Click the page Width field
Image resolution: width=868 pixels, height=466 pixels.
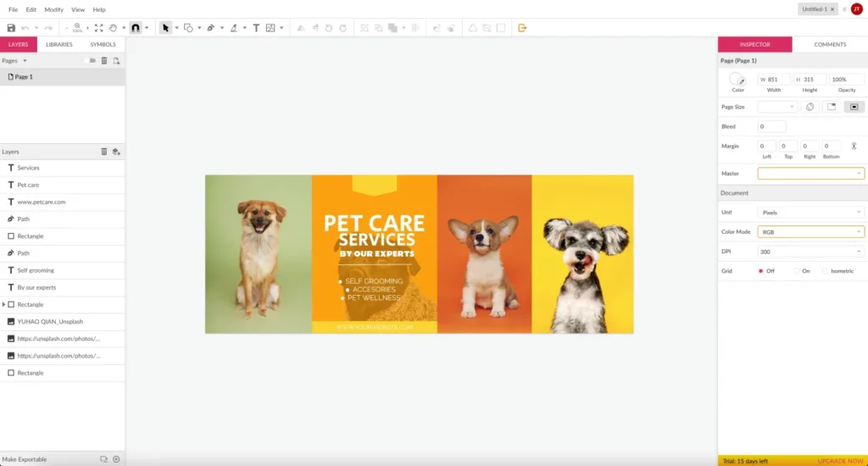(x=774, y=79)
